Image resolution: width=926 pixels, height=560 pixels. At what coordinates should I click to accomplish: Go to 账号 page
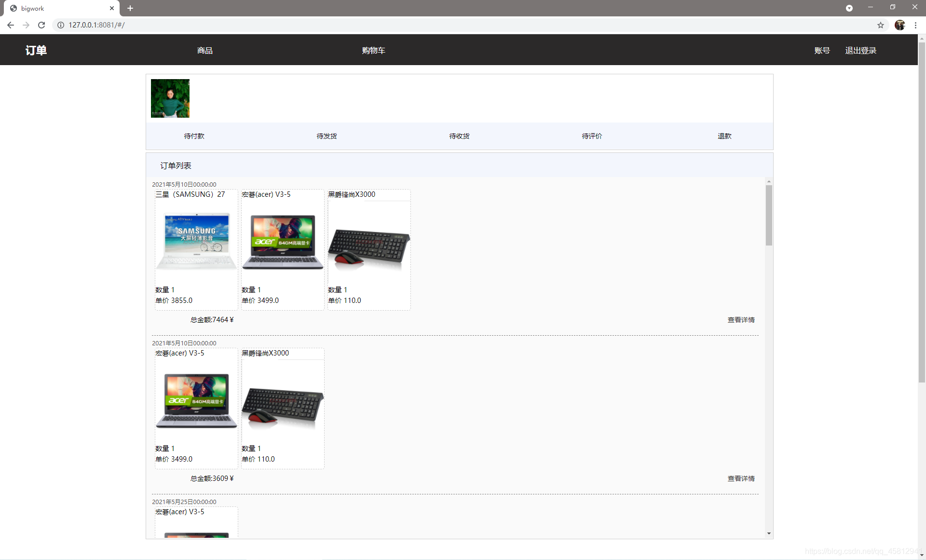pyautogui.click(x=822, y=50)
